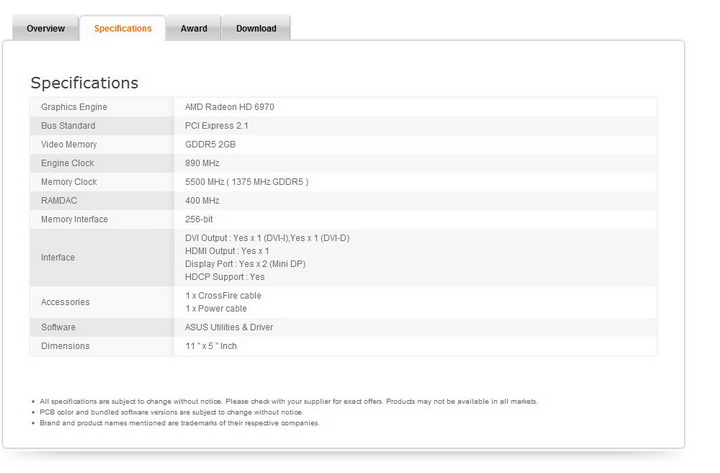The width and height of the screenshot is (720, 473).
Task: Switch to the Award tab
Action: click(193, 28)
